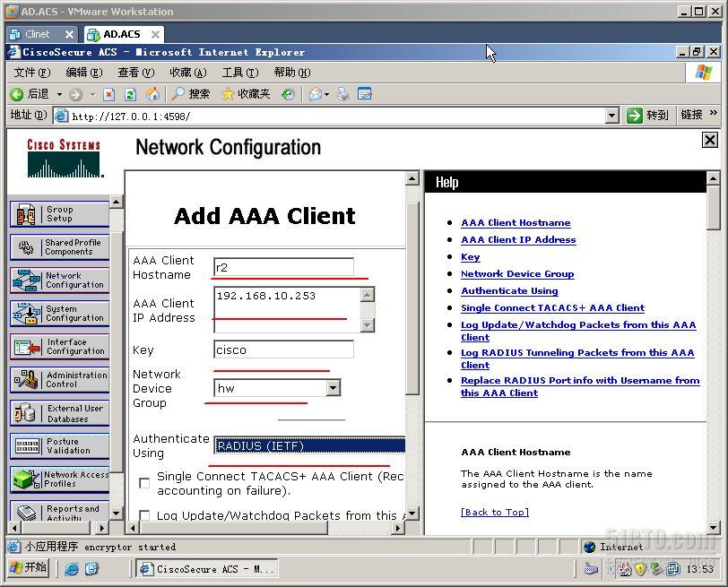Open the Favorites (收藏夹) star button
Image resolution: width=728 pixels, height=587 pixels.
point(246,94)
